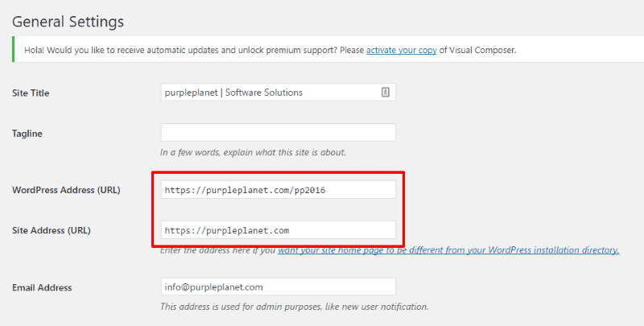
Task: Edit the Email Address input field
Action: 278,287
